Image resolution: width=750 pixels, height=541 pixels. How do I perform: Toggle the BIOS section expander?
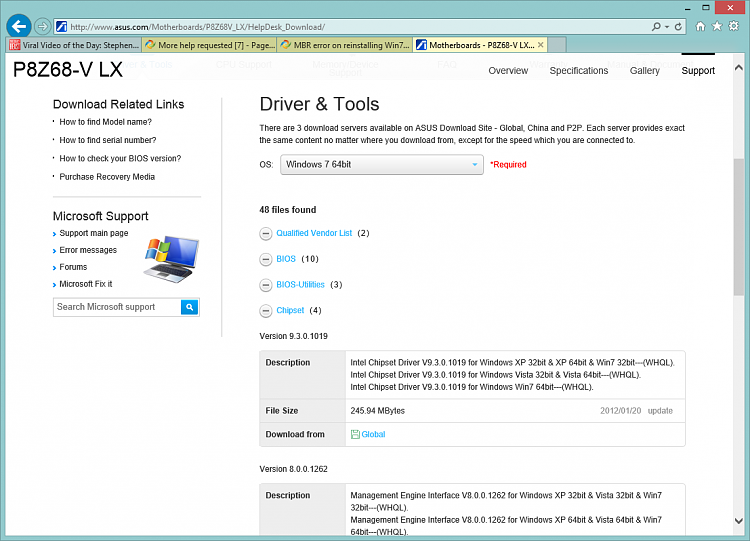(265, 259)
